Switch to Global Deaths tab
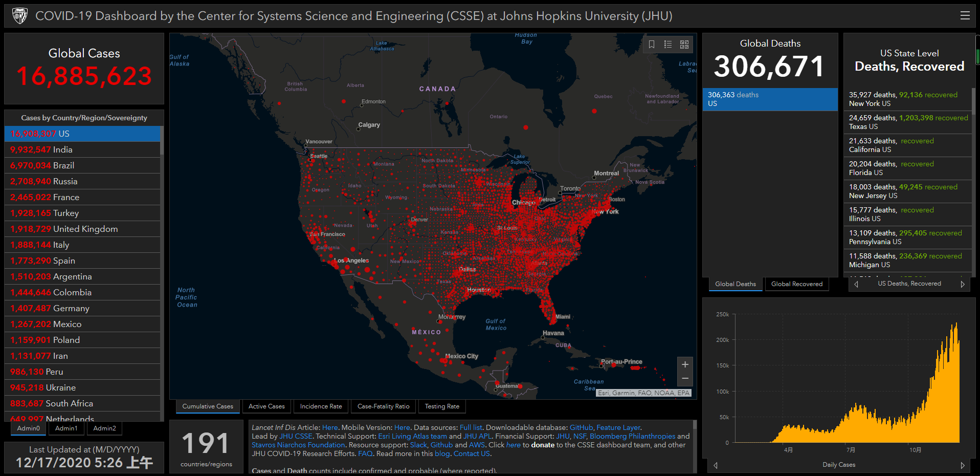980x476 pixels. (736, 284)
